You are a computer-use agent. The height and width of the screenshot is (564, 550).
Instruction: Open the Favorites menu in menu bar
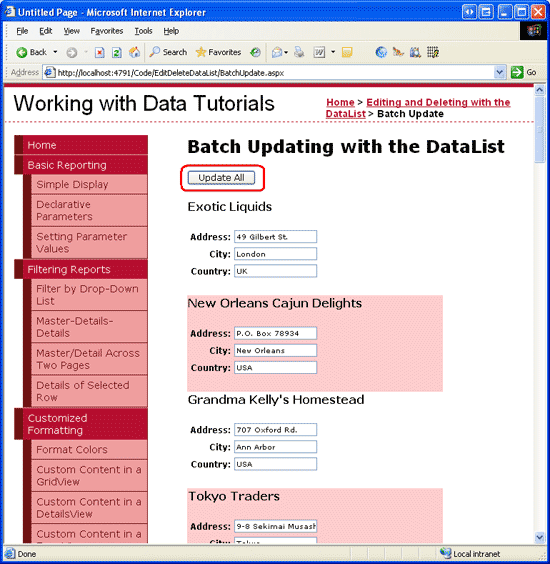tap(106, 31)
